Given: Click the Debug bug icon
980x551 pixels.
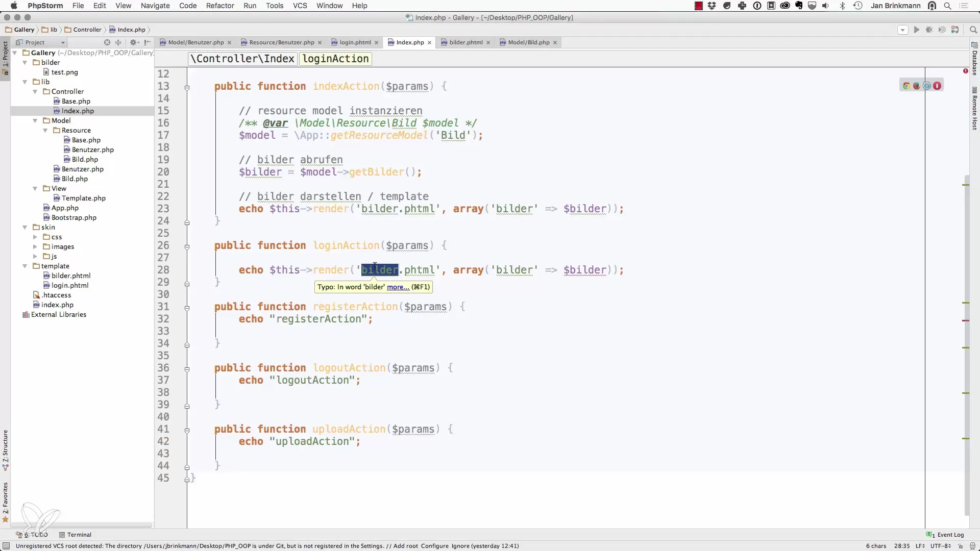Looking at the screenshot, I should click(x=929, y=30).
